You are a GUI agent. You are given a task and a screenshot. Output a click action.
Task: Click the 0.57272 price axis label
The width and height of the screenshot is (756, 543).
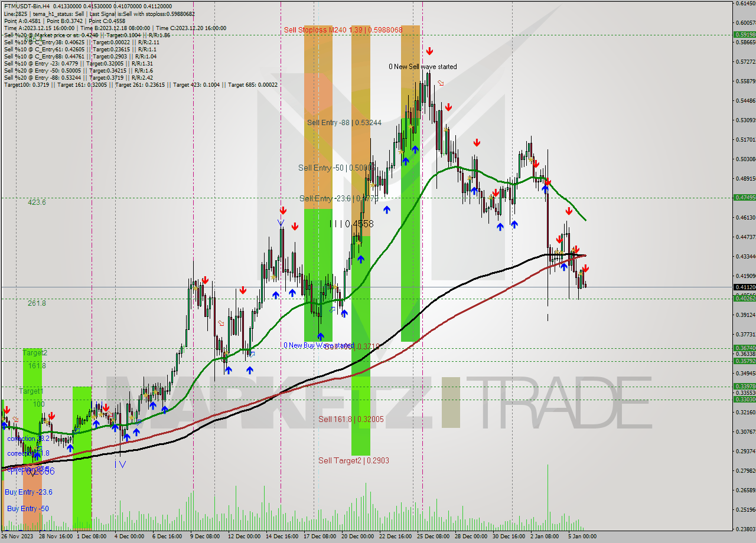pyautogui.click(x=745, y=61)
